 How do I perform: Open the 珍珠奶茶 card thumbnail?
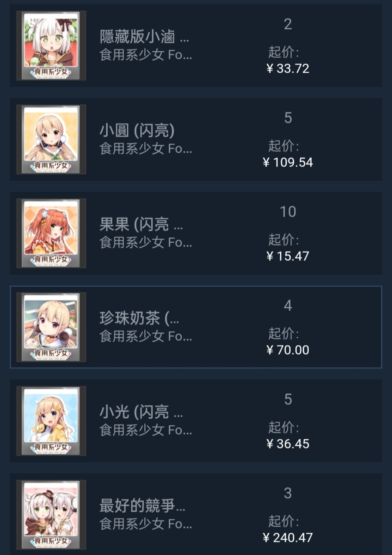coord(51,327)
